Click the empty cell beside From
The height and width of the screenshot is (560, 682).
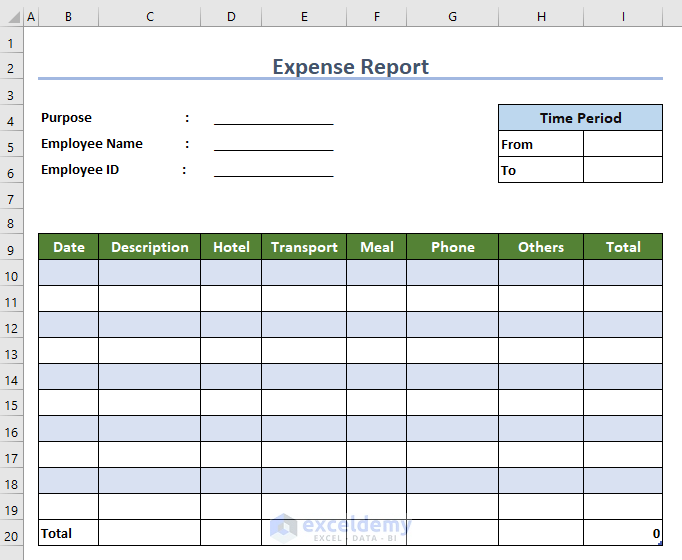pos(623,144)
